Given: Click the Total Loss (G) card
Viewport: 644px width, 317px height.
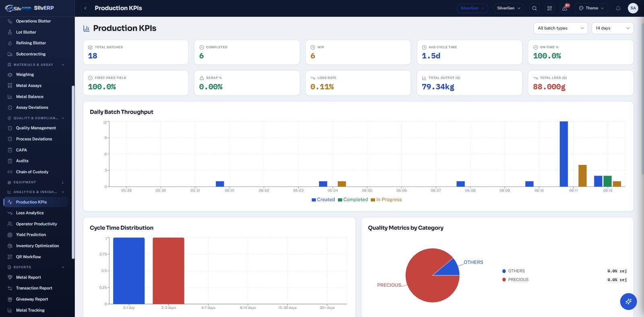Looking at the screenshot, I should (581, 83).
